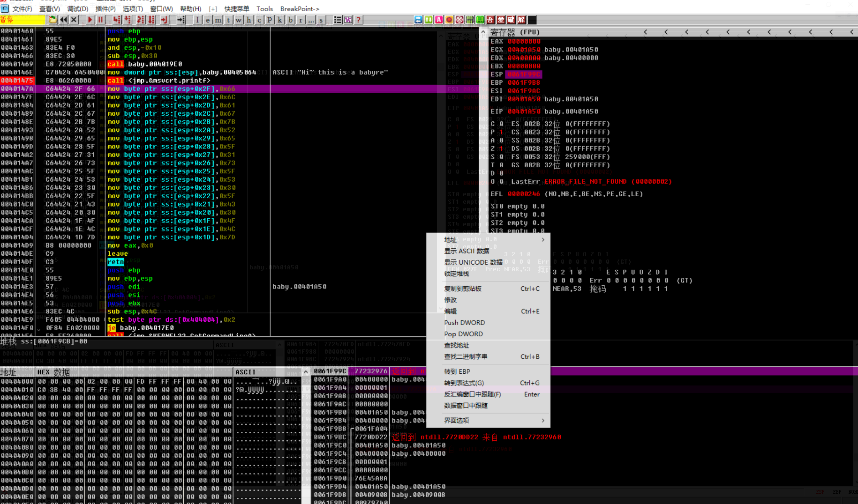Click the '爱' plugin toolbar icon
The image size is (858, 504).
point(501,20)
